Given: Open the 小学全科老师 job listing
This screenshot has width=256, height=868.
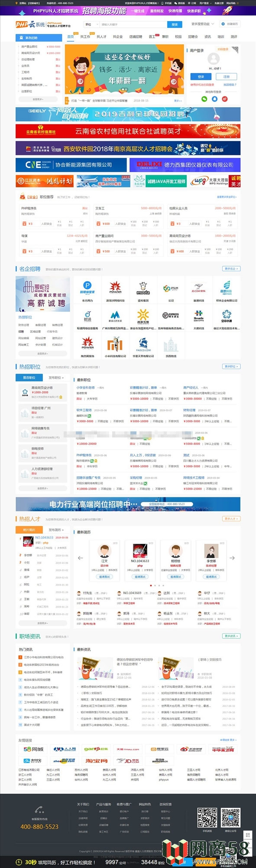Looking at the screenshot, I should click(85, 388).
